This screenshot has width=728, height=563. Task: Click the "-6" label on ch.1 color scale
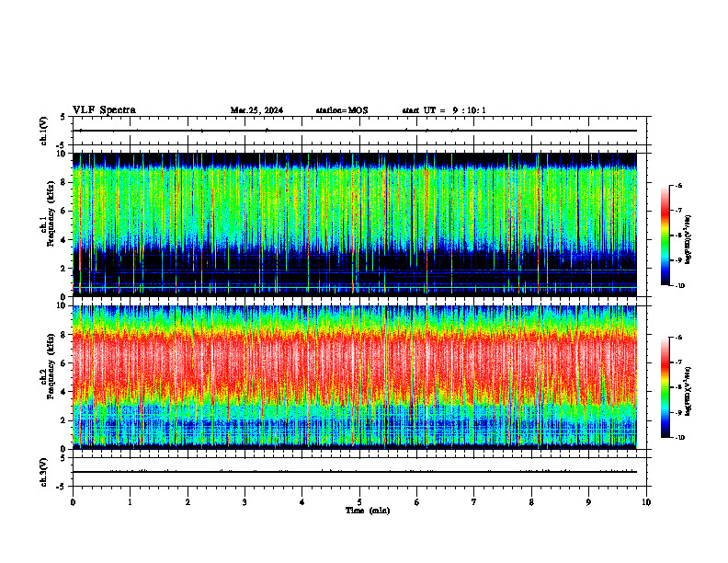point(677,186)
